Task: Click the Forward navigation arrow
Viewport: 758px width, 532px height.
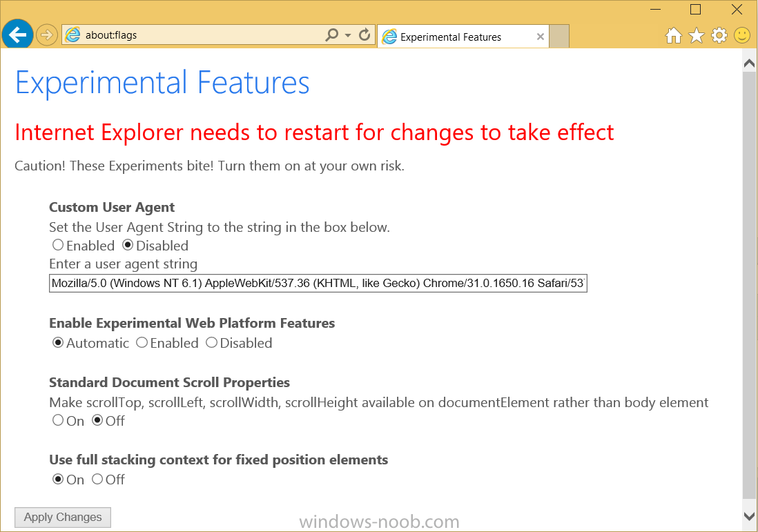Action: (47, 35)
